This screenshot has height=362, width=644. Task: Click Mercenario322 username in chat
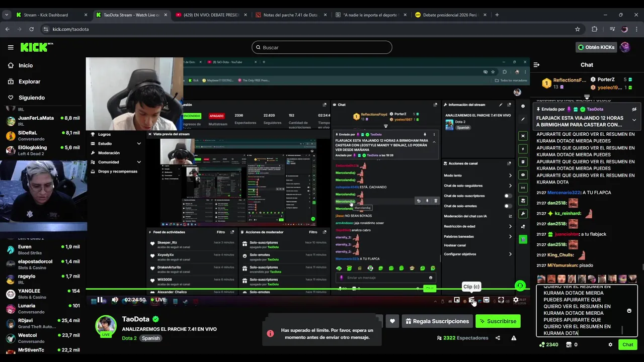pos(564,193)
